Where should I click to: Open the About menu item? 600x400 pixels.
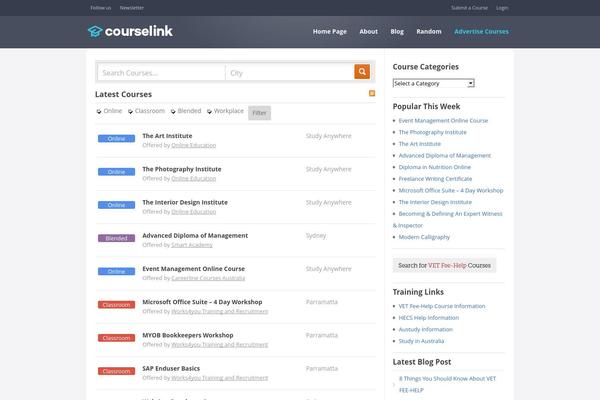(x=368, y=32)
